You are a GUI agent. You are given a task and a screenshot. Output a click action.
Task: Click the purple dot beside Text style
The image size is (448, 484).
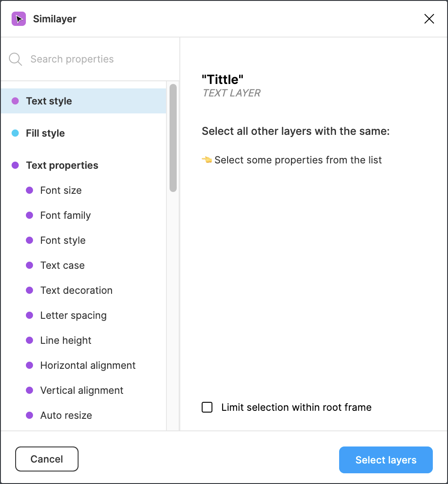(x=15, y=101)
